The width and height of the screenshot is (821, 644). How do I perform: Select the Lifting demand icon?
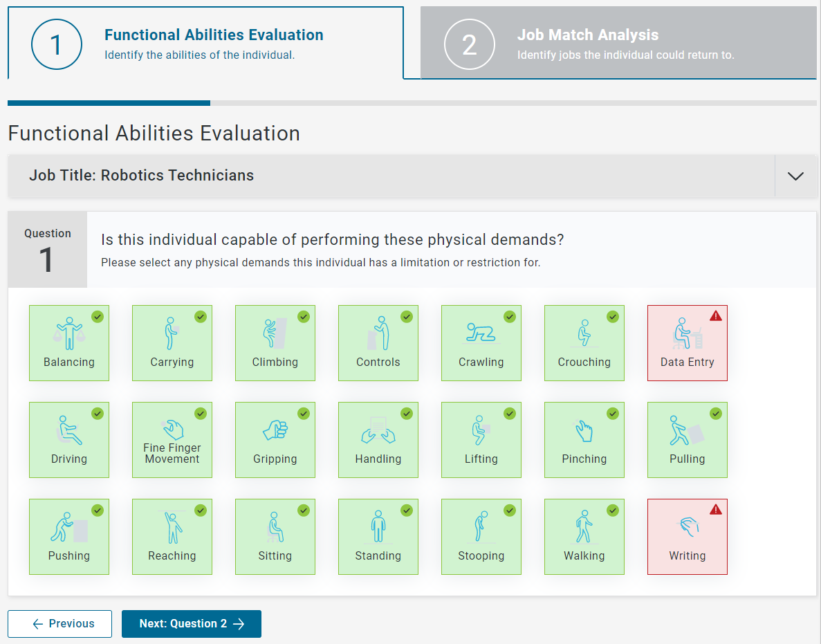[481, 430]
